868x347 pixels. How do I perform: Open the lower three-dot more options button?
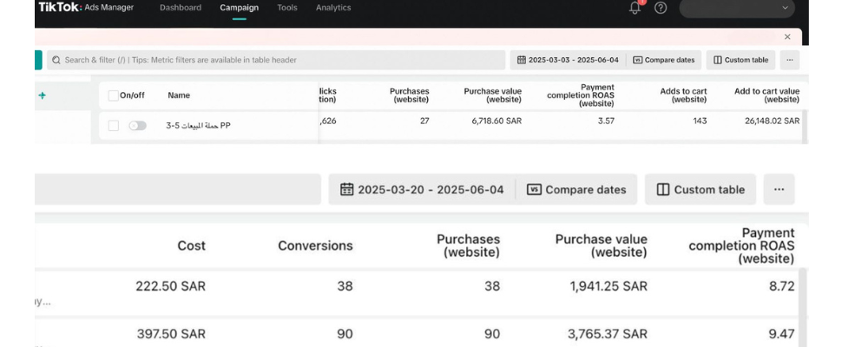point(779,189)
